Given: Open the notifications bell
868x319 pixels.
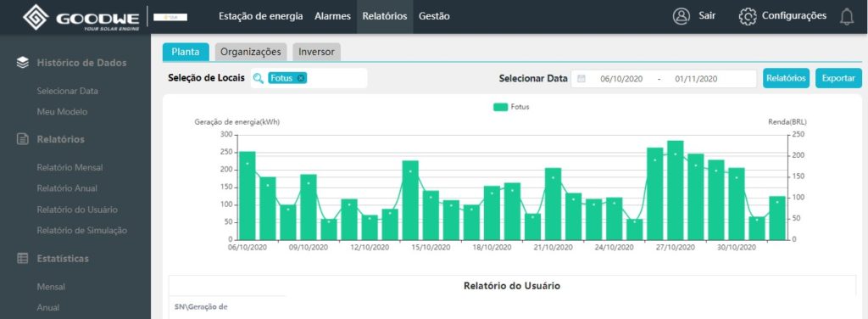Looking at the screenshot, I should pos(847,17).
